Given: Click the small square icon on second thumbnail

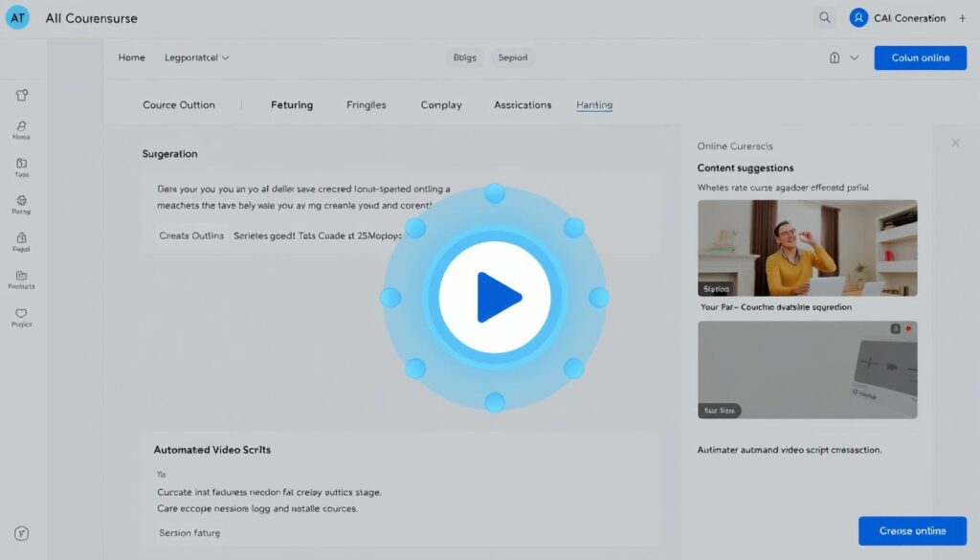Looking at the screenshot, I should tap(895, 328).
